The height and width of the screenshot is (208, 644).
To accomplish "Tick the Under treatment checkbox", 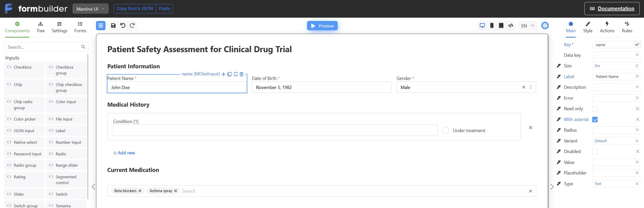I will pos(446,130).
